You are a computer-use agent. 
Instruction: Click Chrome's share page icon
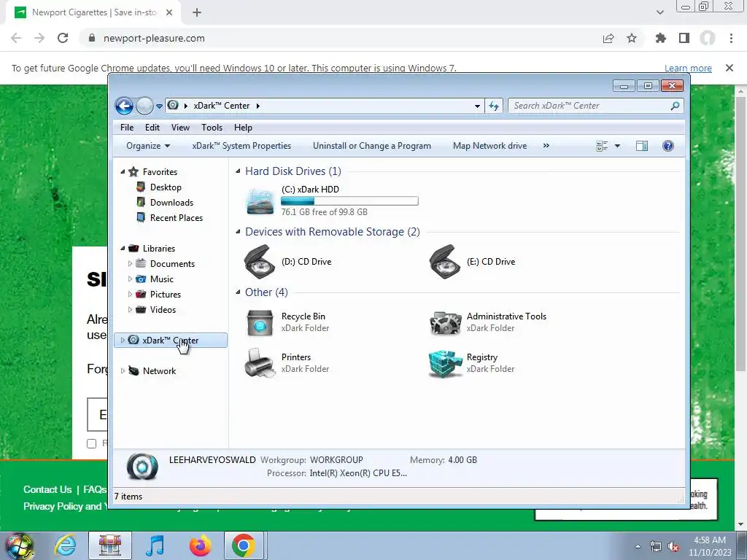(x=608, y=38)
